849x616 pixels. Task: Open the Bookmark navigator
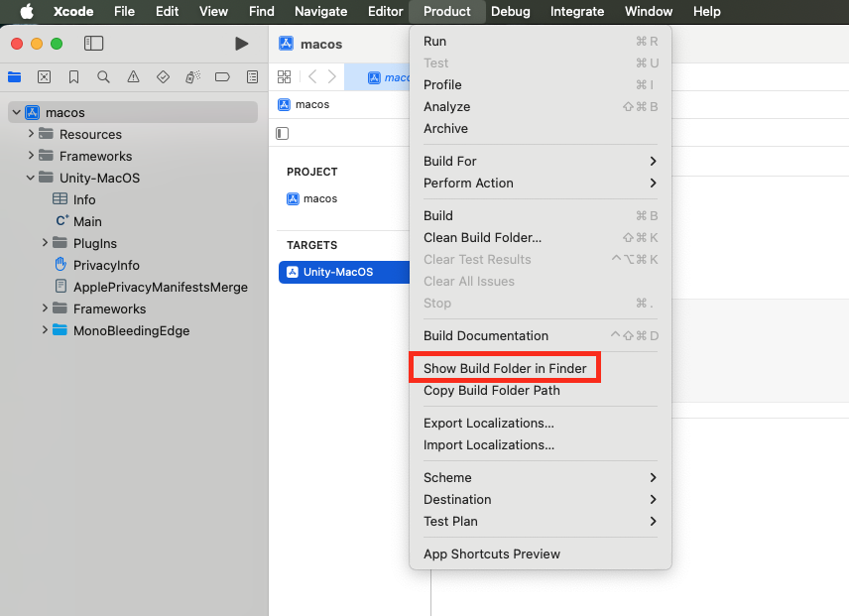click(72, 76)
